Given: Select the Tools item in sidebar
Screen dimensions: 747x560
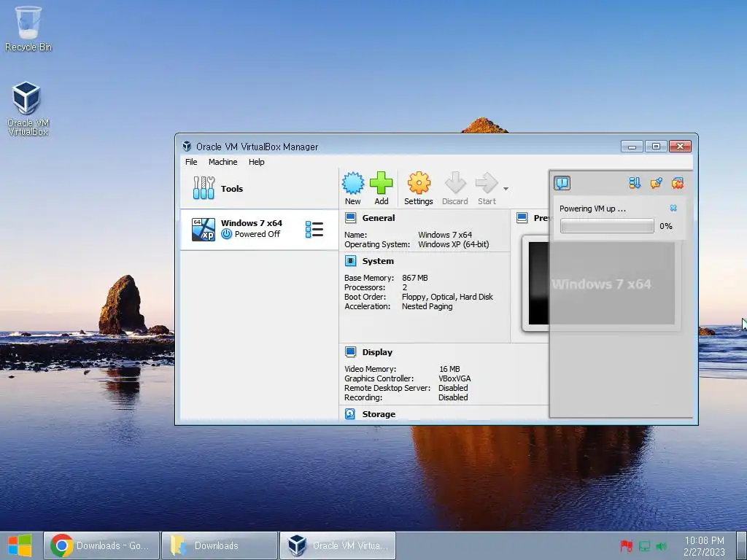Looking at the screenshot, I should click(259, 189).
